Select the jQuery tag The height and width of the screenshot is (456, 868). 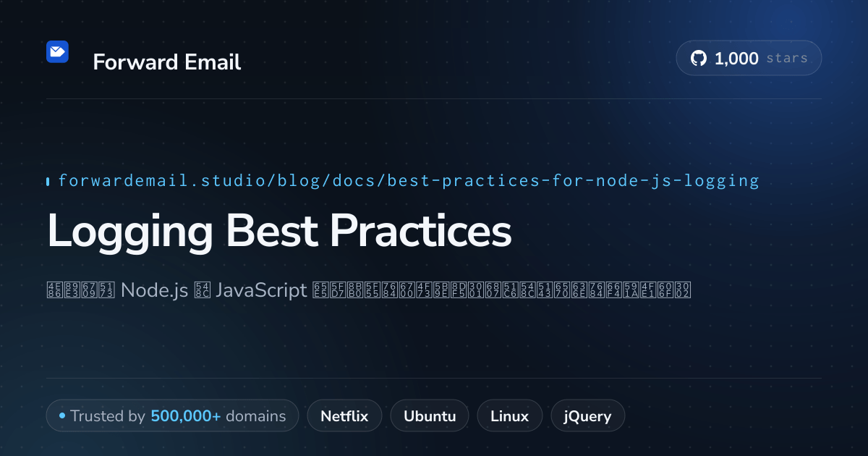tap(588, 416)
